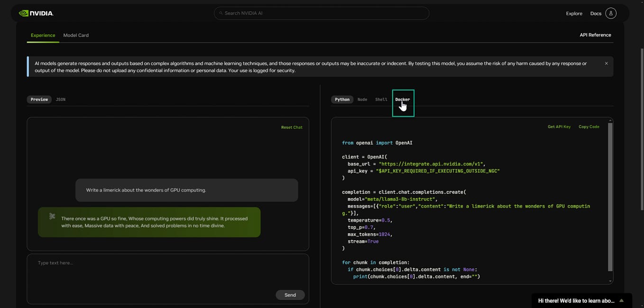The image size is (644, 308).
Task: Click Reset Chat
Action: point(291,127)
